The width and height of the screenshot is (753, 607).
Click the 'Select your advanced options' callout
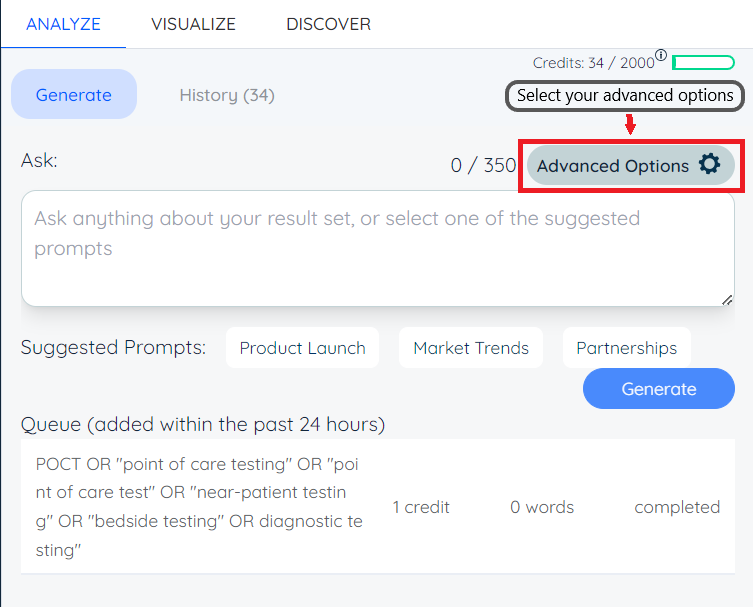pyautogui.click(x=625, y=96)
